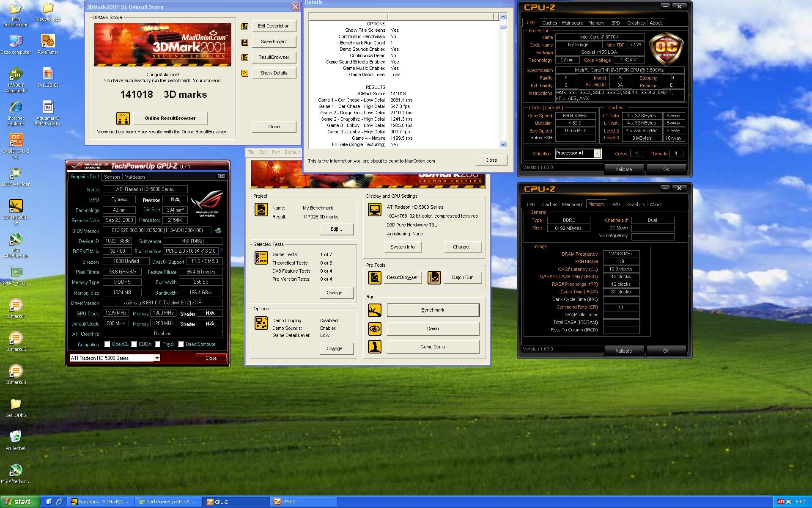Open File menu in 3DMark2001

tap(251, 152)
